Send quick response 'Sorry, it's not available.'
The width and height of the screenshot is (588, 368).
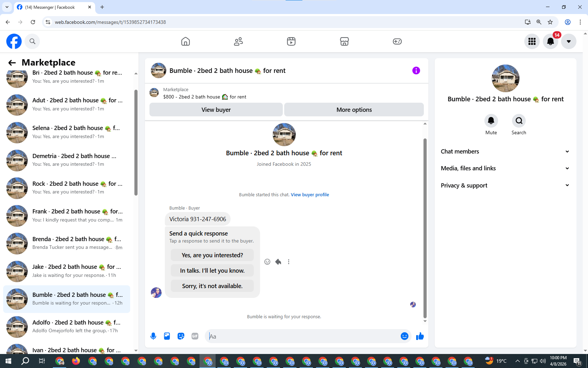coord(212,286)
